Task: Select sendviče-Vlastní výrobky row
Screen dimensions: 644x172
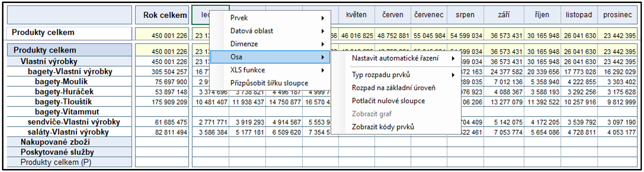Action: (x=70, y=122)
